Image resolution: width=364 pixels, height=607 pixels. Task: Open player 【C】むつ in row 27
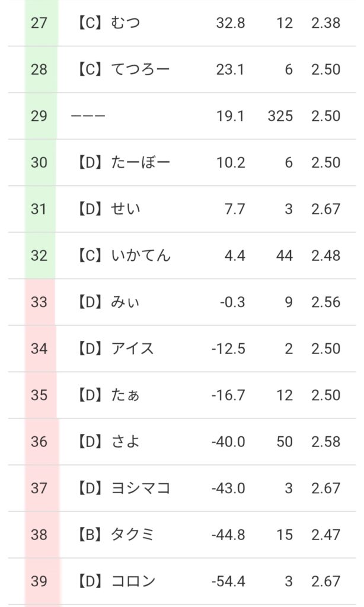click(108, 23)
